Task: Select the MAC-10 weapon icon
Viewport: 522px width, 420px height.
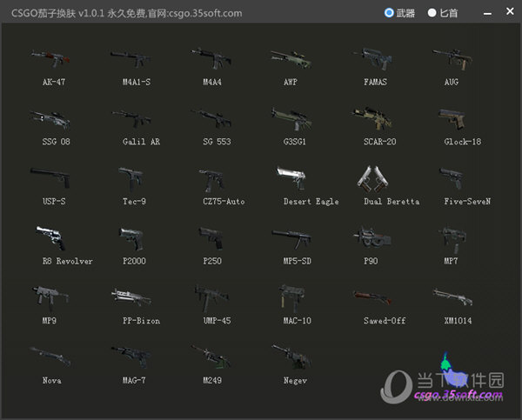Action: coord(291,297)
